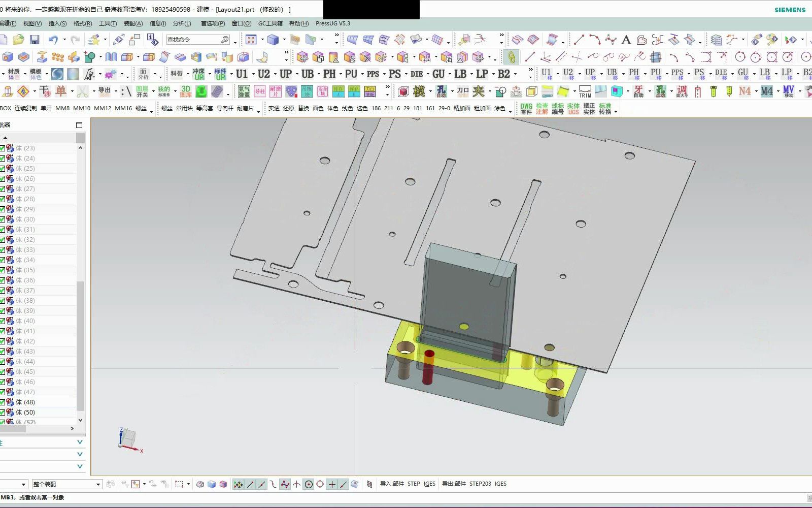This screenshot has width=812, height=508.
Task: Click the arc tool icon in the top toolbar
Action: pos(595,40)
